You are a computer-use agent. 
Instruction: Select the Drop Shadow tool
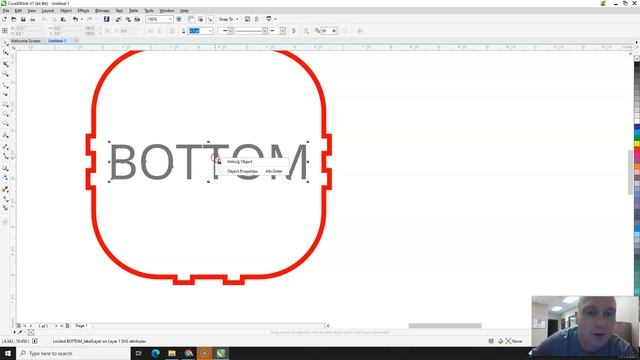point(5,168)
